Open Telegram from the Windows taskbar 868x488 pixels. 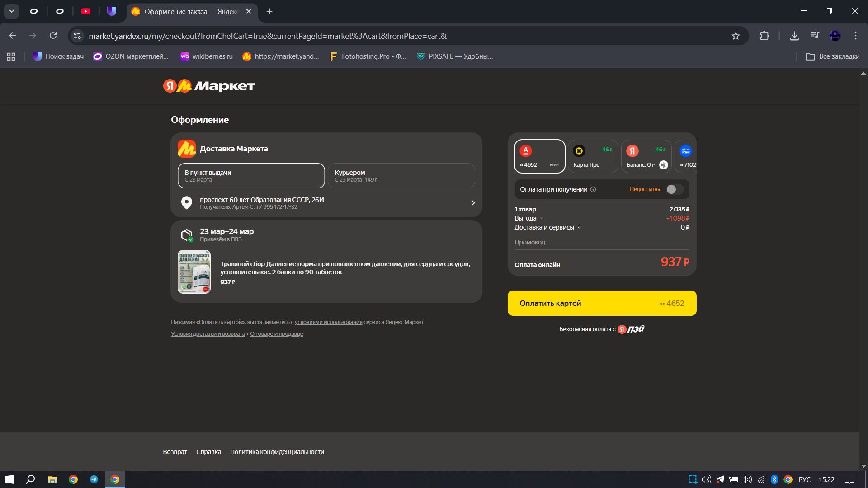coord(94,479)
